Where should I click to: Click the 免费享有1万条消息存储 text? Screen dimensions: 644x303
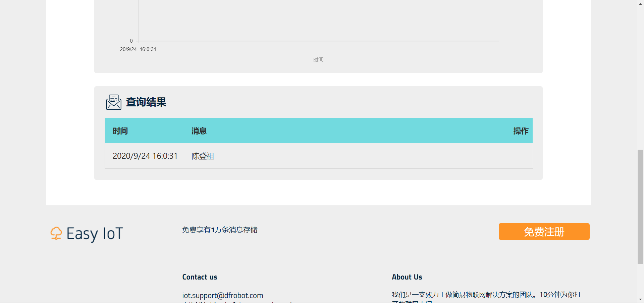coord(220,230)
